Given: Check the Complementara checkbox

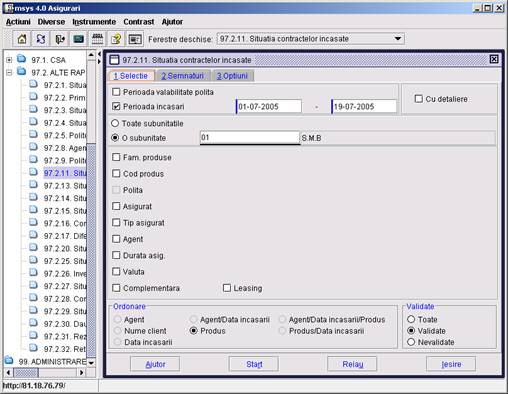Looking at the screenshot, I should point(116,288).
